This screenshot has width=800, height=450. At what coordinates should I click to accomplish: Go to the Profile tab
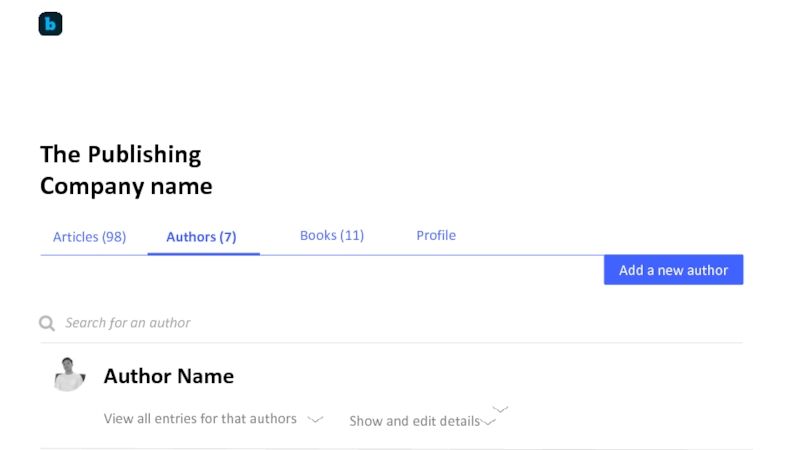[436, 236]
